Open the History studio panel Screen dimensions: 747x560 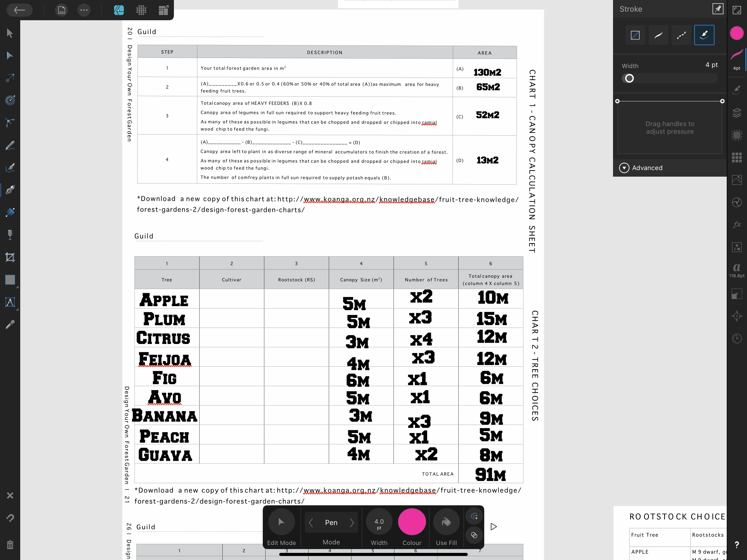tap(737, 339)
